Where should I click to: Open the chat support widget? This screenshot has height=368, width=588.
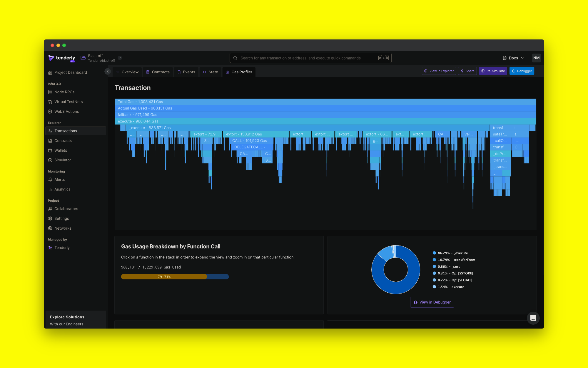point(533,318)
